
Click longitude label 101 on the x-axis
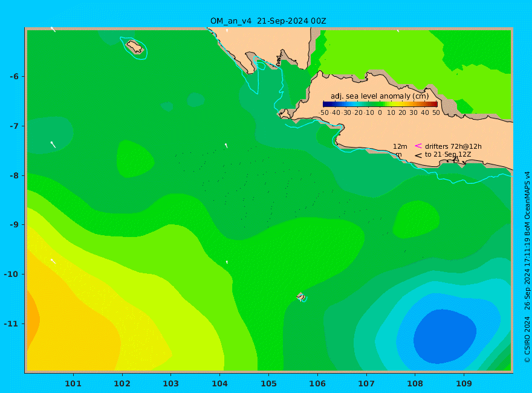pyautogui.click(x=73, y=383)
